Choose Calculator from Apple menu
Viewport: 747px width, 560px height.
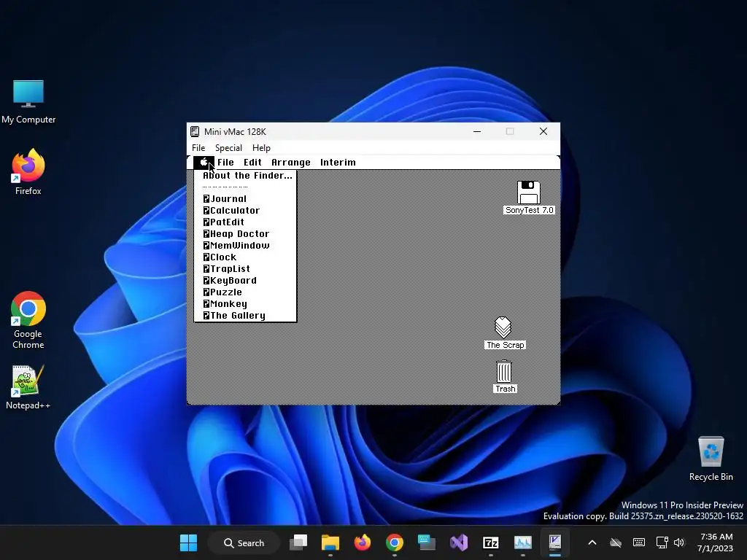click(245, 211)
